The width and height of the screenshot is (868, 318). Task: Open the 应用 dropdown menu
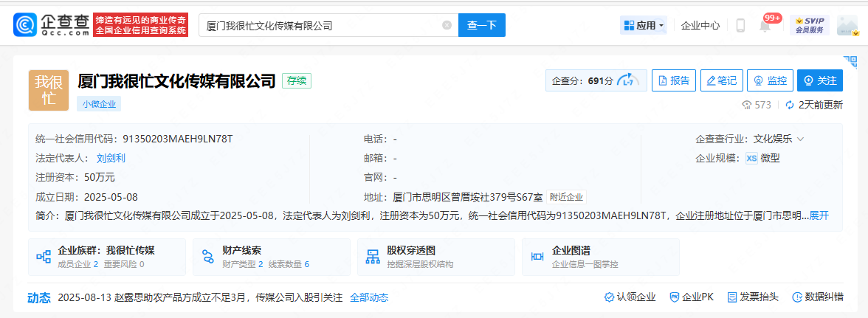644,25
